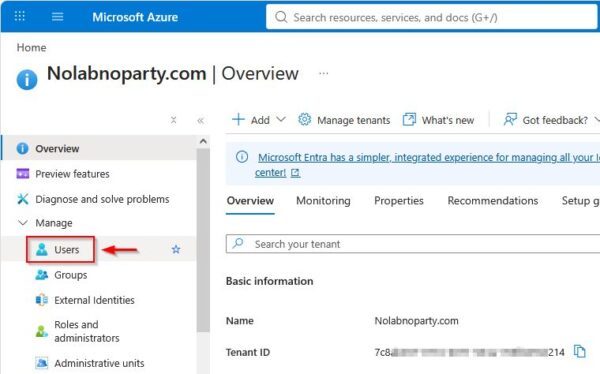The width and height of the screenshot is (600, 374).
Task: Switch to the Setup guides tab
Action: click(580, 201)
